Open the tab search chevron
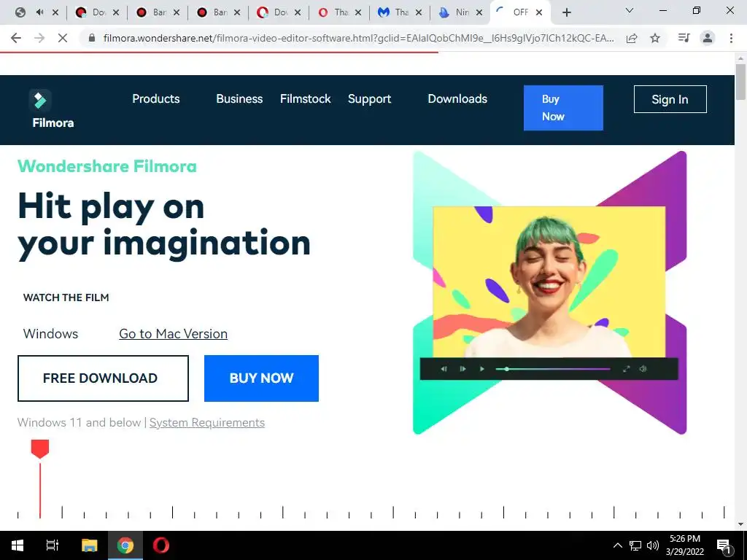Image resolution: width=747 pixels, height=560 pixels. tap(630, 10)
